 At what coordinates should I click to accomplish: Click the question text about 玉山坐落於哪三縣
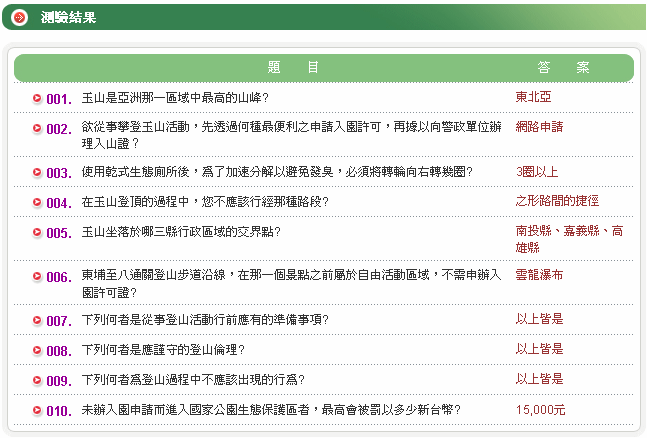point(181,232)
